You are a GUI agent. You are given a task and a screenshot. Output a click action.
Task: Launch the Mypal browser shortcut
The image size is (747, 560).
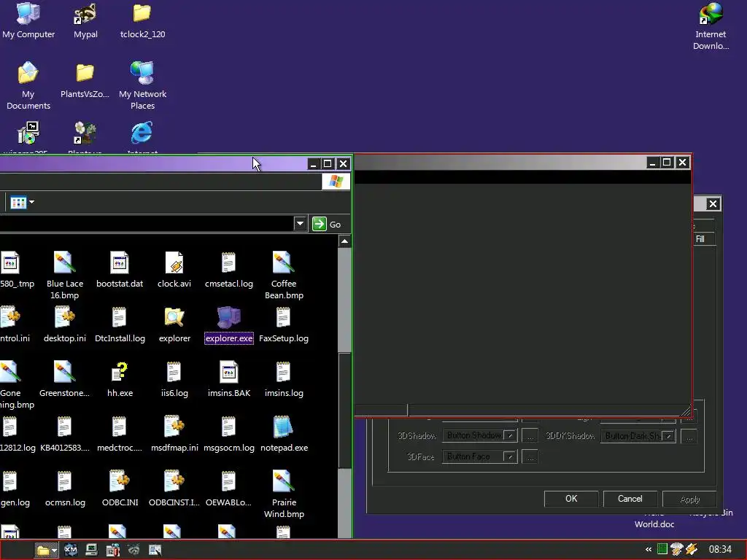tap(85, 20)
